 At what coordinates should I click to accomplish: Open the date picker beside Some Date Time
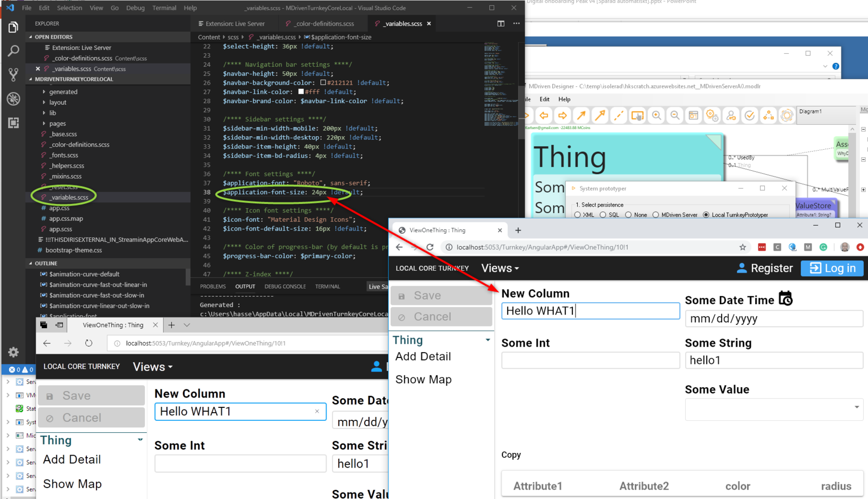tap(786, 298)
